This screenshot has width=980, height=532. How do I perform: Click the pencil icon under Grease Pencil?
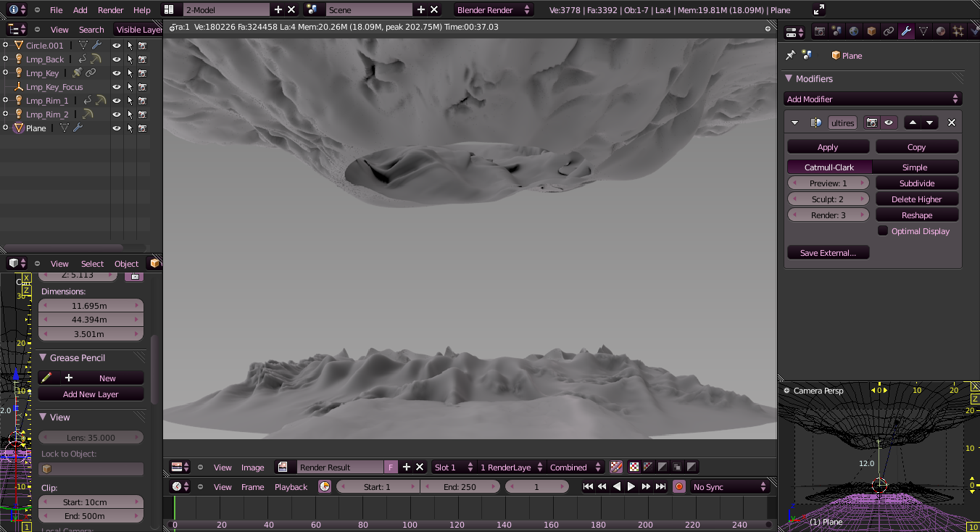(x=47, y=378)
